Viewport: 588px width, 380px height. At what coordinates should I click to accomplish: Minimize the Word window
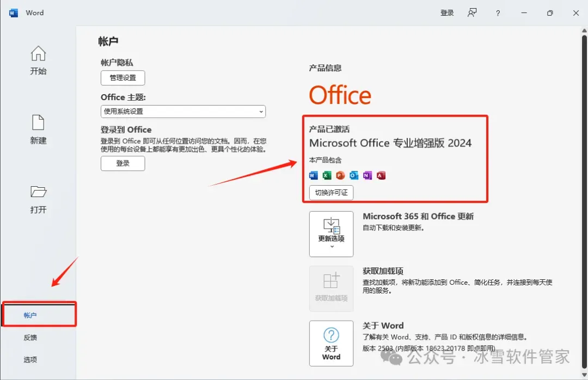(x=524, y=13)
